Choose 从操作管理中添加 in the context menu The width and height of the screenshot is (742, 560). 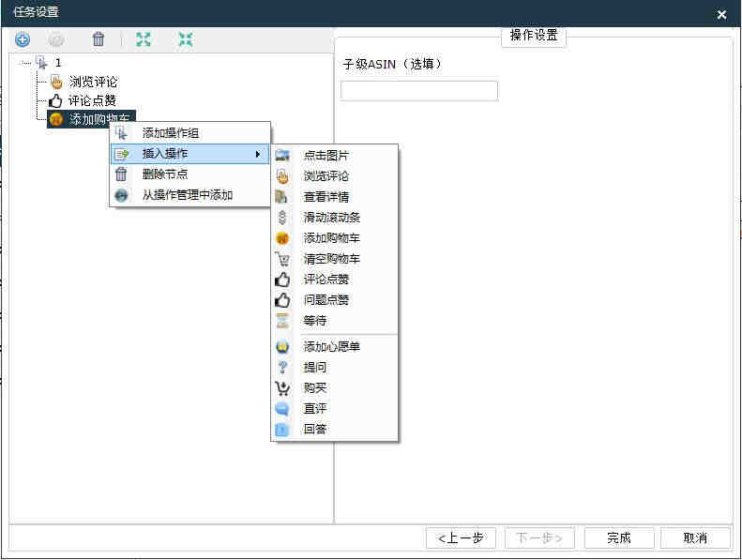tap(189, 195)
